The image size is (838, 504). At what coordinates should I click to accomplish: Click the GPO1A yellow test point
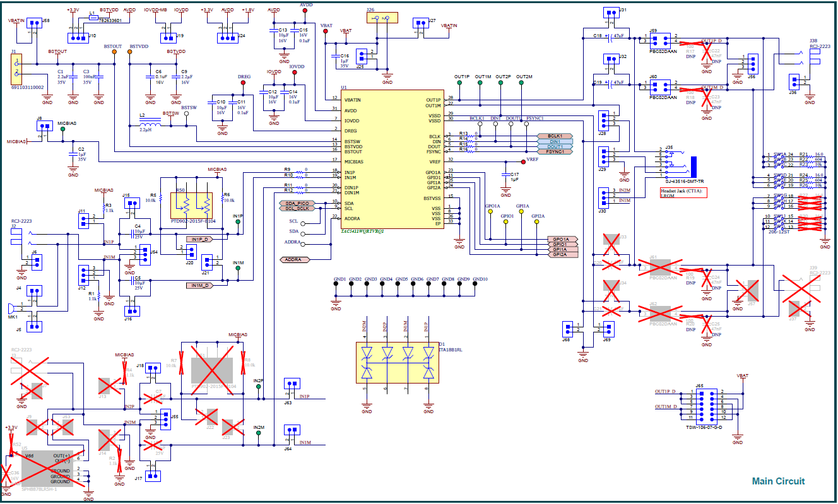(x=491, y=213)
